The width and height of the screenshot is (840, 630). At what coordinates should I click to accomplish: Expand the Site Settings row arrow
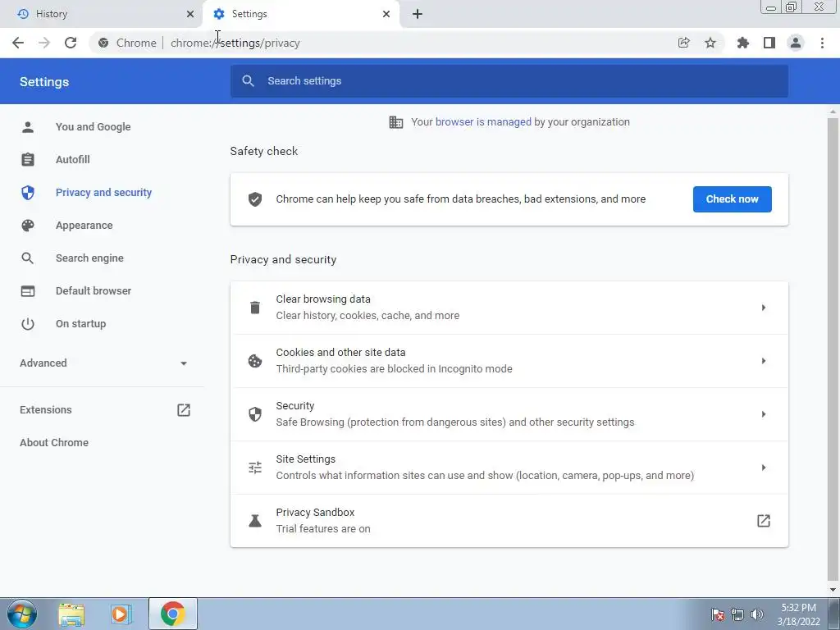pos(764,468)
